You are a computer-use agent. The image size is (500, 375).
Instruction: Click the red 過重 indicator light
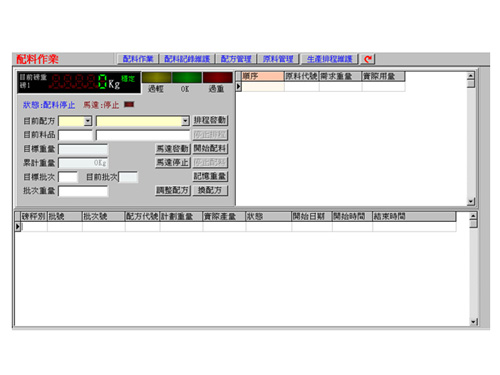[x=218, y=77]
